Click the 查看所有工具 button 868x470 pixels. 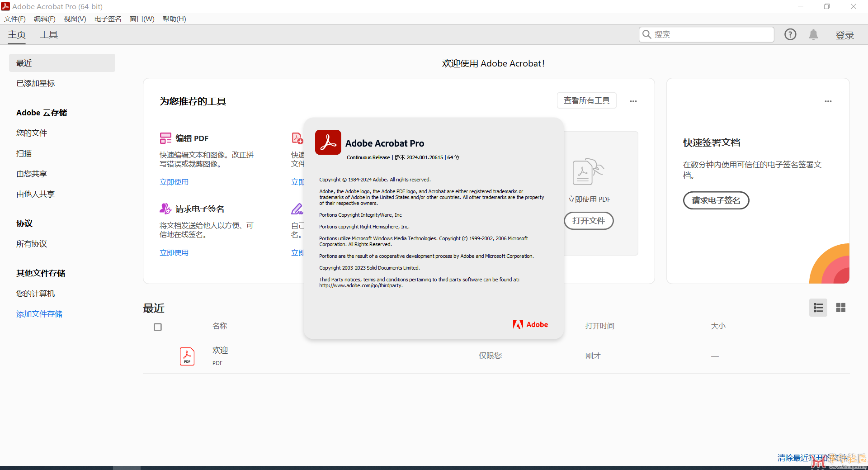tap(586, 100)
